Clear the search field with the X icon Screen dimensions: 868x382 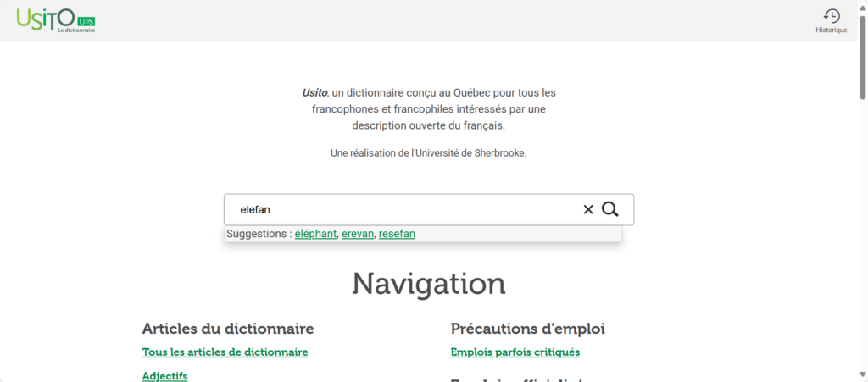click(x=588, y=209)
